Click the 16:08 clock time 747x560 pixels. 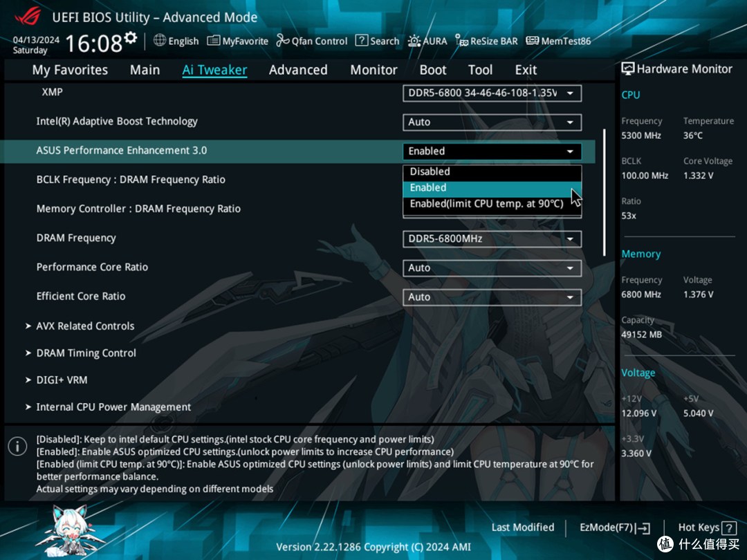tap(94, 44)
